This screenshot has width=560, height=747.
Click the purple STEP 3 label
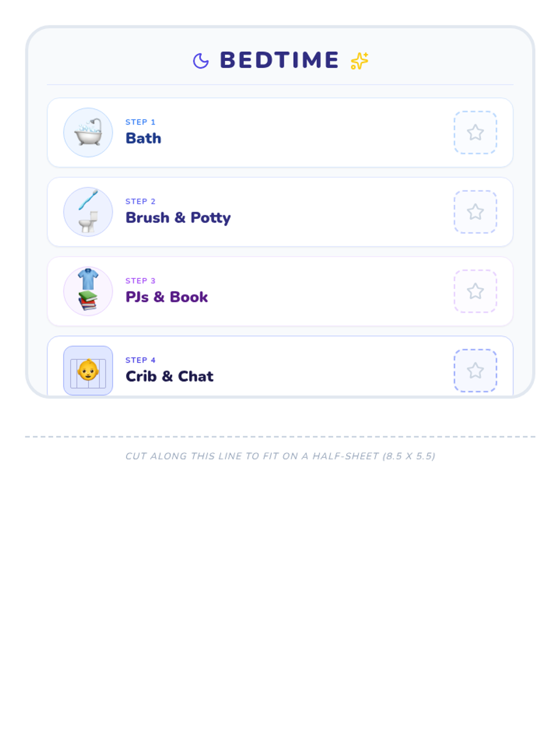(140, 281)
